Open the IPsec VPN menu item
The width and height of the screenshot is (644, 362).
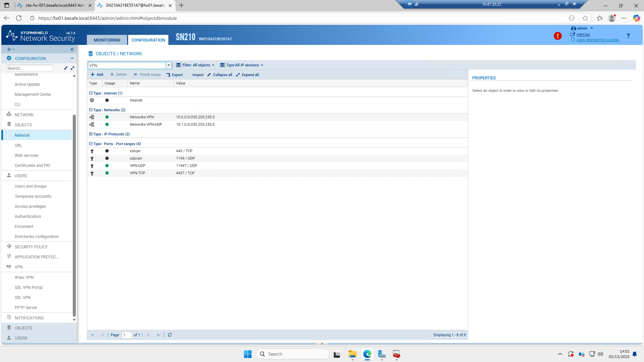click(24, 278)
